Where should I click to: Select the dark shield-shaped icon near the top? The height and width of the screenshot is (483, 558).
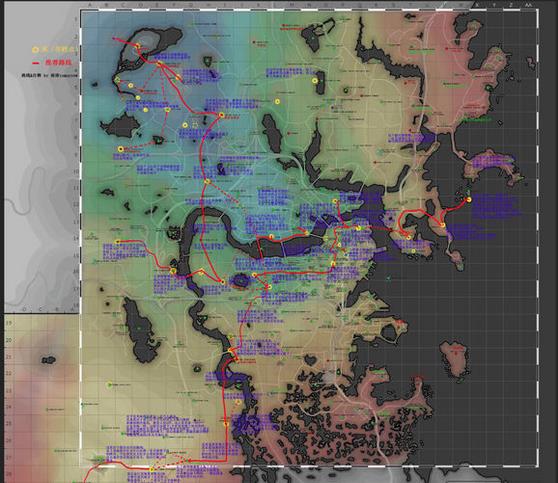pyautogui.click(x=207, y=62)
